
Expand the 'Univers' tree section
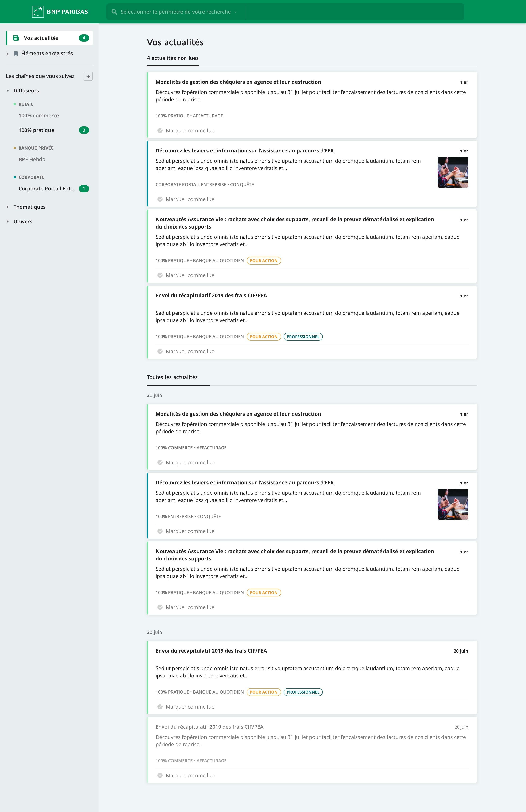coord(8,221)
